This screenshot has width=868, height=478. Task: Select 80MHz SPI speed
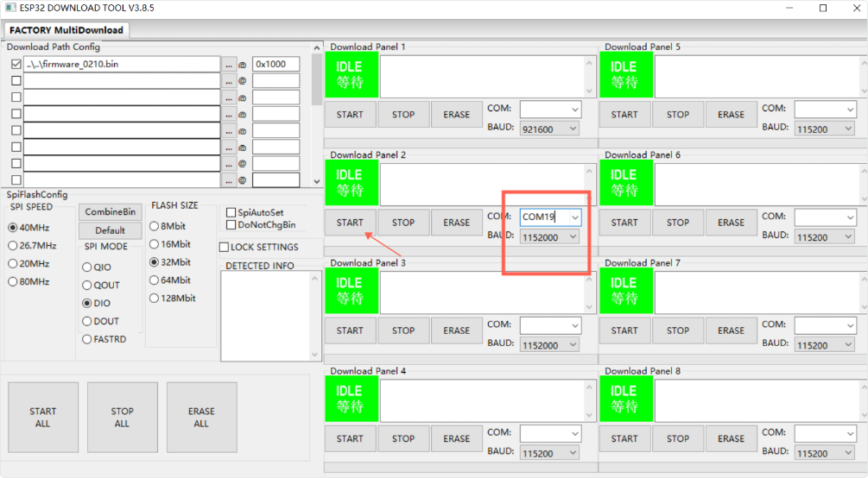[x=13, y=281]
